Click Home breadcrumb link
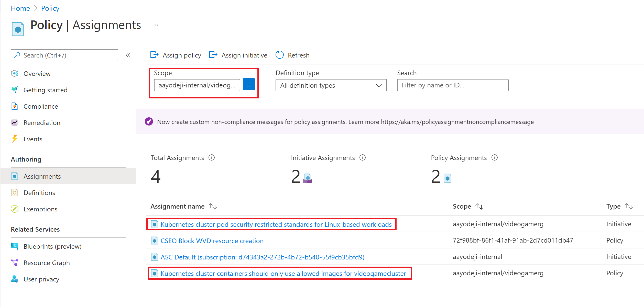The height and width of the screenshot is (307, 644). tap(20, 8)
